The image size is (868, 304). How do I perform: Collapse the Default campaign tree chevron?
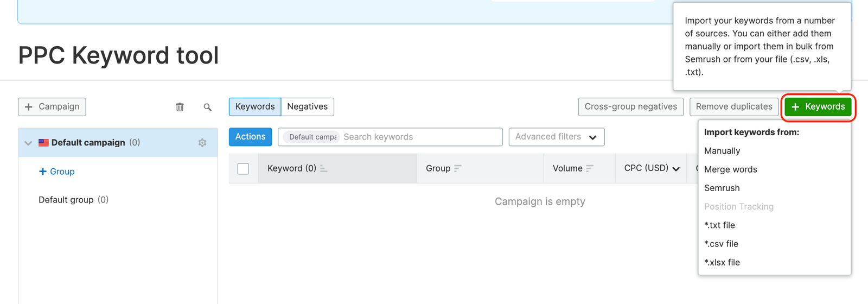pyautogui.click(x=28, y=143)
